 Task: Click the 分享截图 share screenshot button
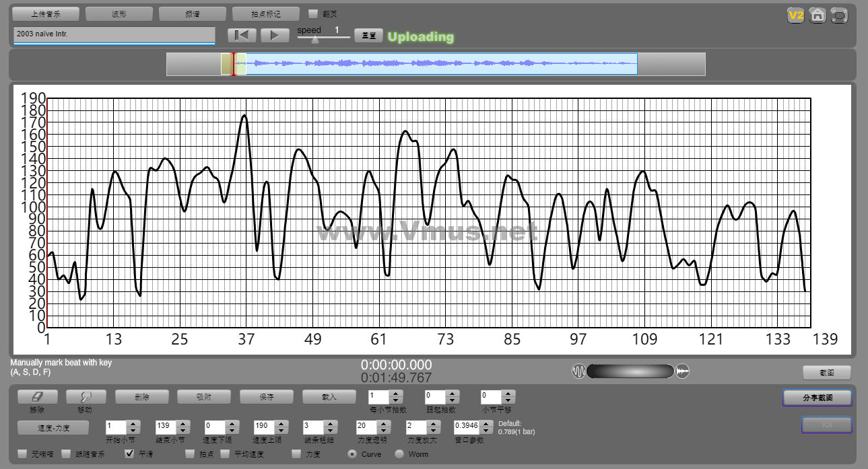click(x=817, y=398)
